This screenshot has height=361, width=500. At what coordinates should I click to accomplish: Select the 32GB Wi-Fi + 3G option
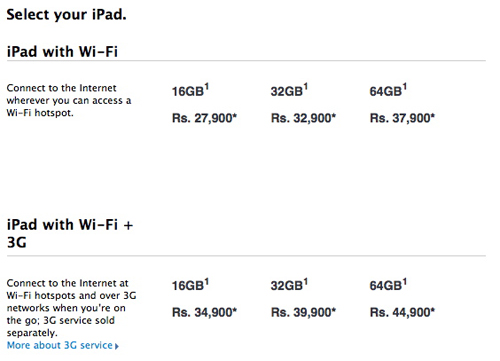[x=289, y=285]
